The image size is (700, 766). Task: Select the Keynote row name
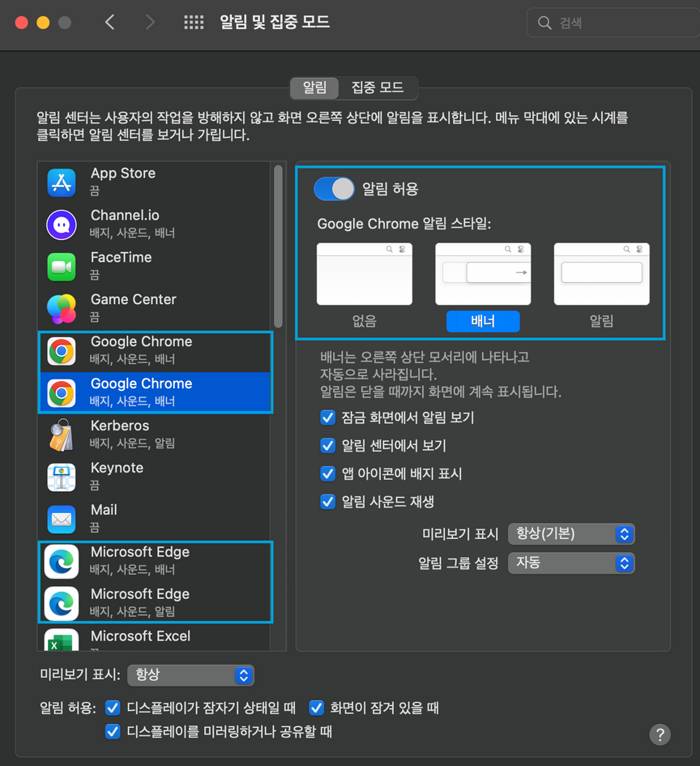pos(117,468)
